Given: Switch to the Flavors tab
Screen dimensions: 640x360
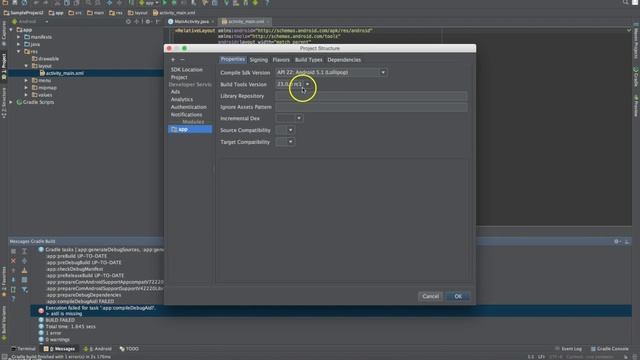Looking at the screenshot, I should click(x=281, y=60).
